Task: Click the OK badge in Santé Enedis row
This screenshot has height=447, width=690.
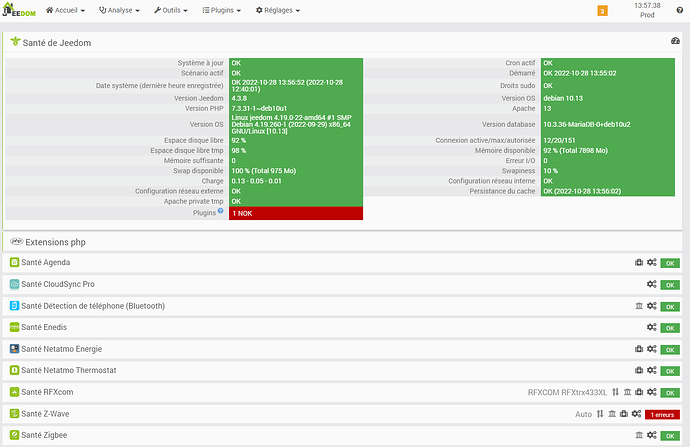Action: 670,328
